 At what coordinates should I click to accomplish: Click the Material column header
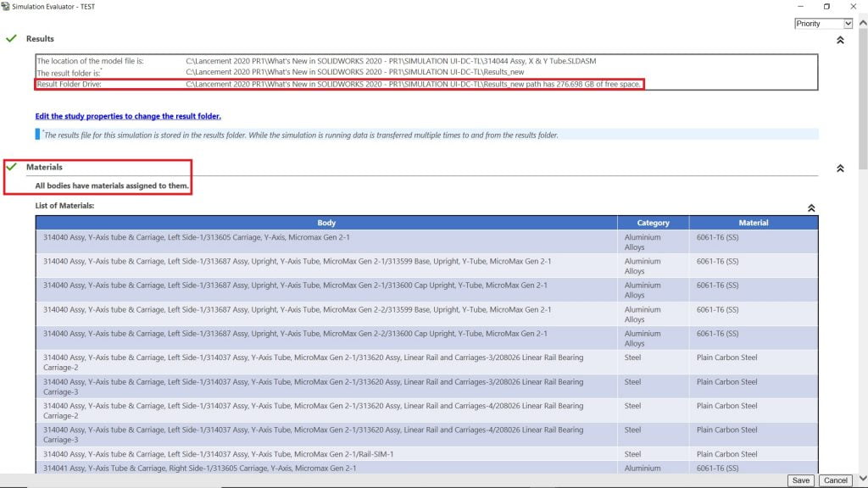[754, 223]
